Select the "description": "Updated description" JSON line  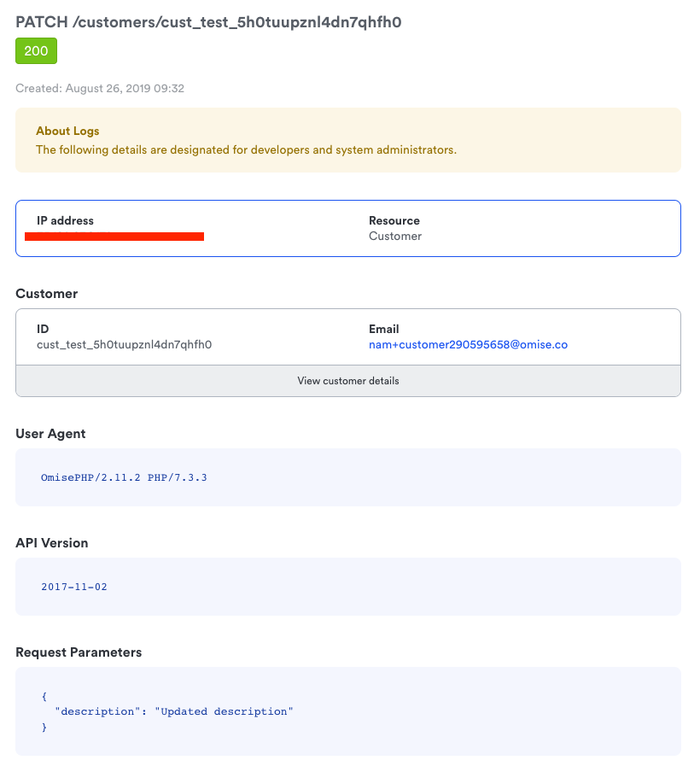click(x=174, y=712)
